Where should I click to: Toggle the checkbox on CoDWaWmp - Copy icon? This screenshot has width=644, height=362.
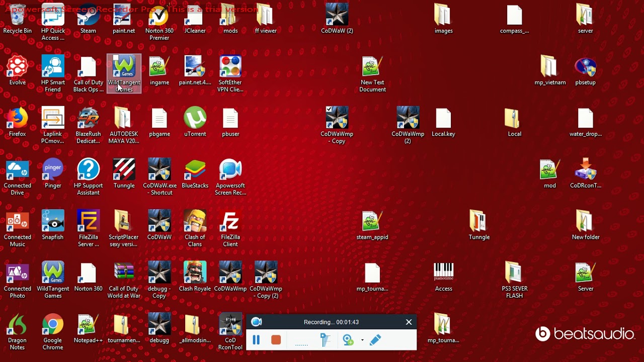(329, 109)
